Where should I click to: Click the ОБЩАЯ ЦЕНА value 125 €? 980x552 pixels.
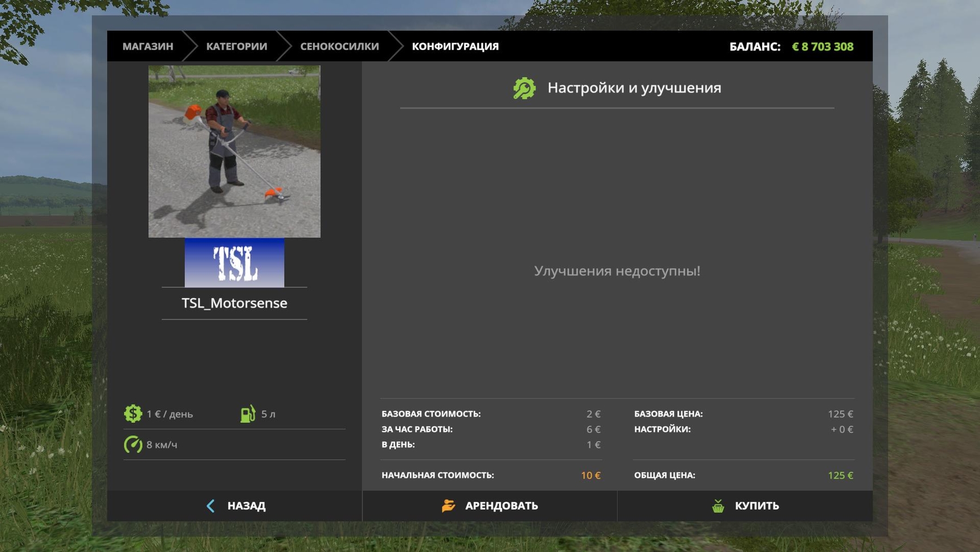pos(840,475)
